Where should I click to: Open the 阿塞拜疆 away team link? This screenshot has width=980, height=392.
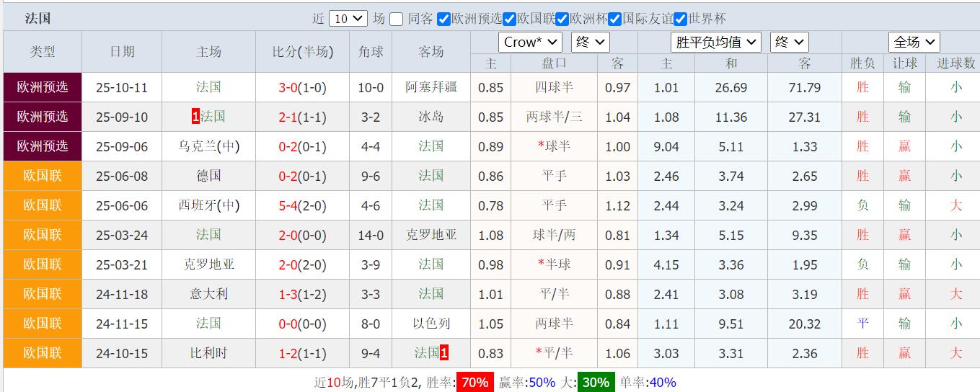pos(431,87)
